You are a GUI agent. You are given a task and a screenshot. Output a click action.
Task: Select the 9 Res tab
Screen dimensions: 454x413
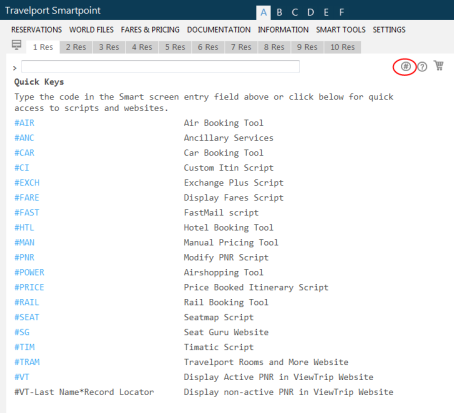[307, 47]
